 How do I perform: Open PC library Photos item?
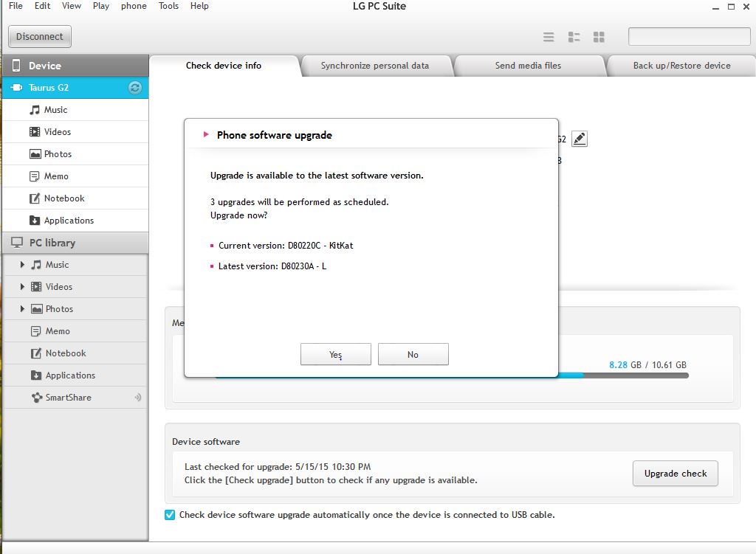pyautogui.click(x=76, y=309)
